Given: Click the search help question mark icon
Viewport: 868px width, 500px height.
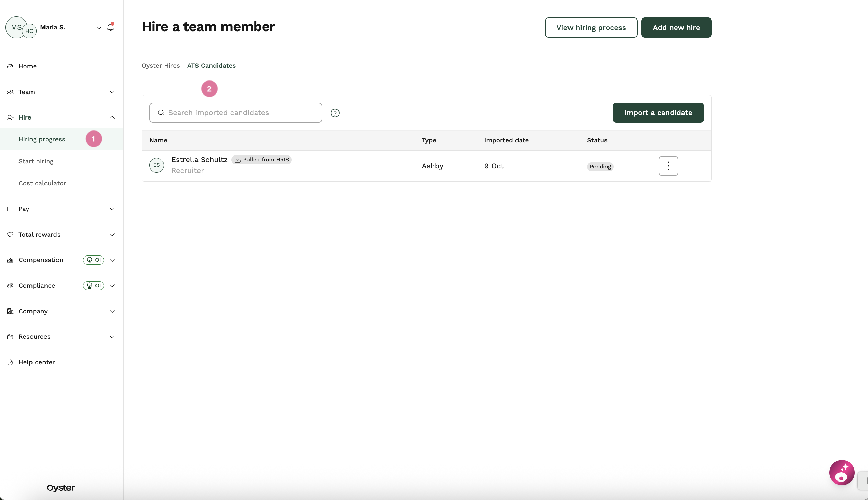Looking at the screenshot, I should [335, 113].
